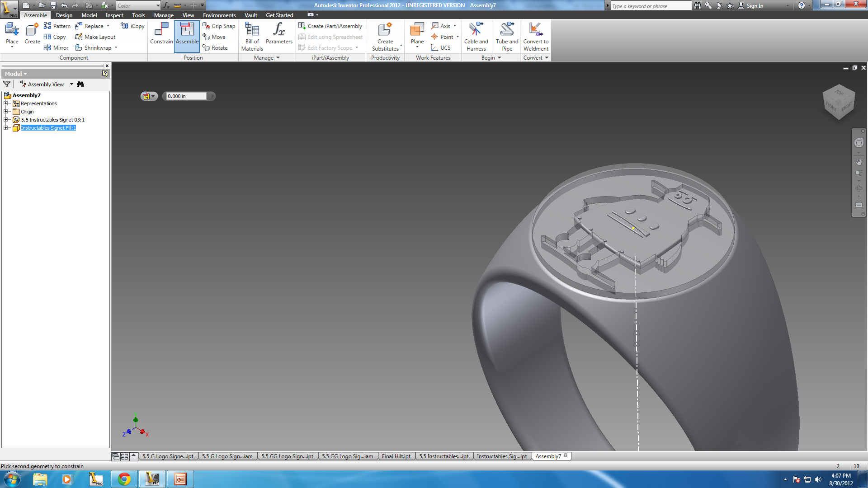Select the Pattern component tool
This screenshot has width=868, height=488.
click(x=57, y=26)
